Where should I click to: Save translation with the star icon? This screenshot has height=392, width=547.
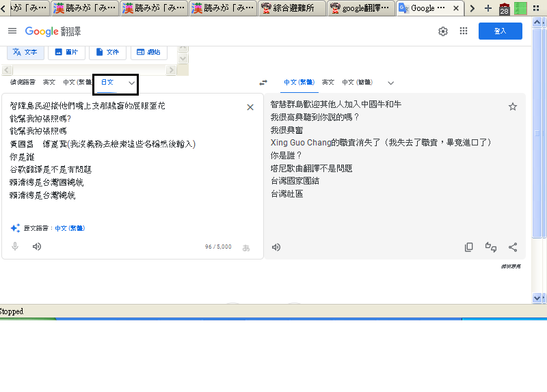pos(512,107)
